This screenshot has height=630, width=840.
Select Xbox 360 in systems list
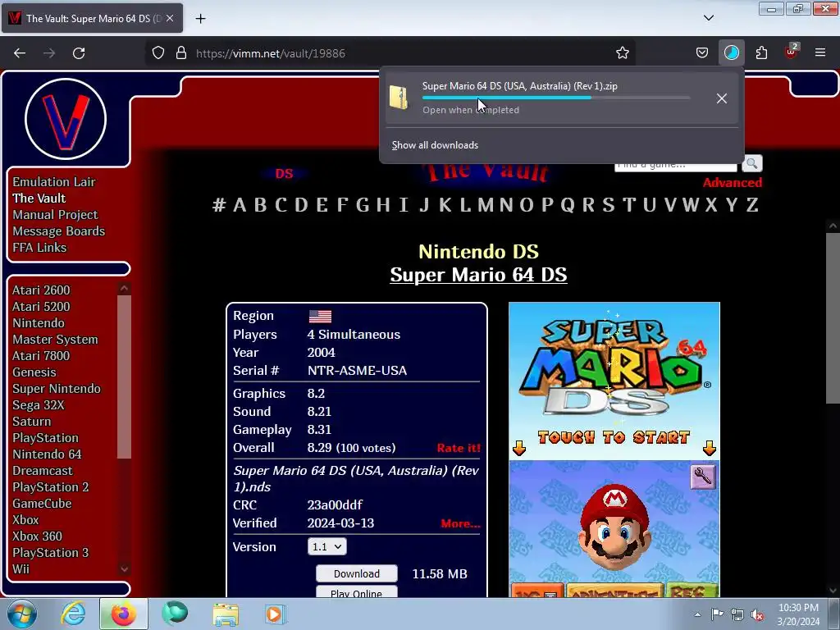[37, 536]
